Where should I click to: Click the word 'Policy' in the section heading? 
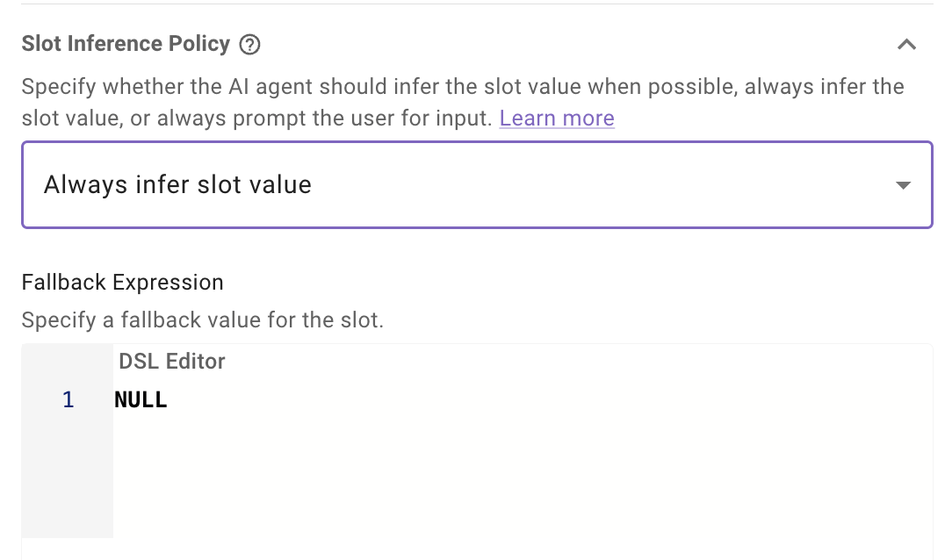click(x=198, y=44)
